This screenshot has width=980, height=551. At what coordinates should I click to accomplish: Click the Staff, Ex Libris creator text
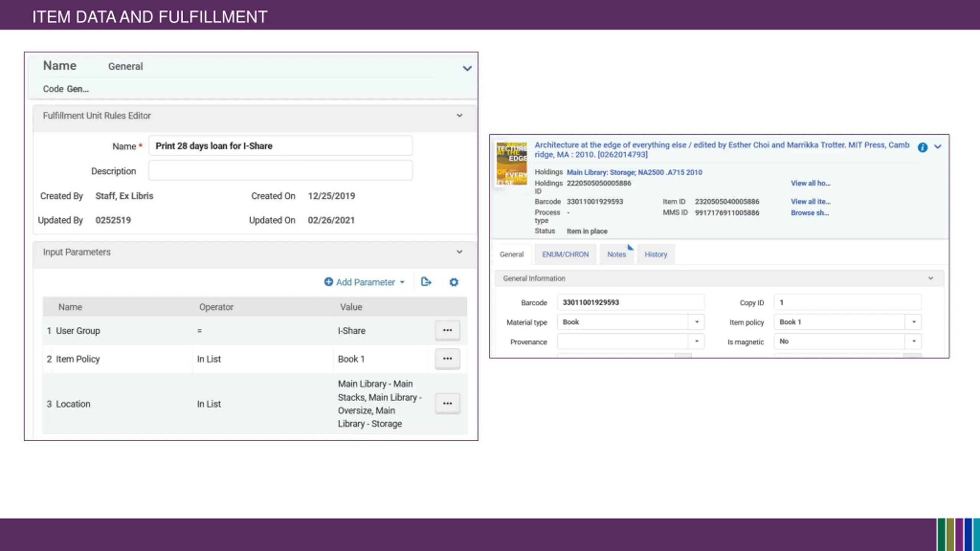coord(124,196)
